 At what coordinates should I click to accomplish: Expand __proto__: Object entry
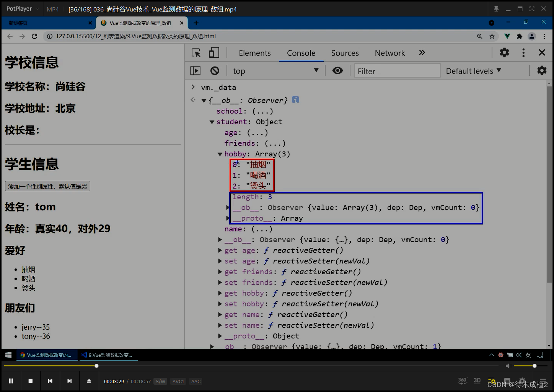click(x=220, y=336)
